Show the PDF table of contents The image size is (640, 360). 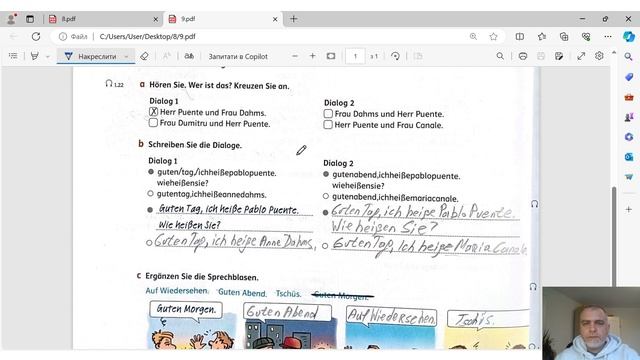13,56
